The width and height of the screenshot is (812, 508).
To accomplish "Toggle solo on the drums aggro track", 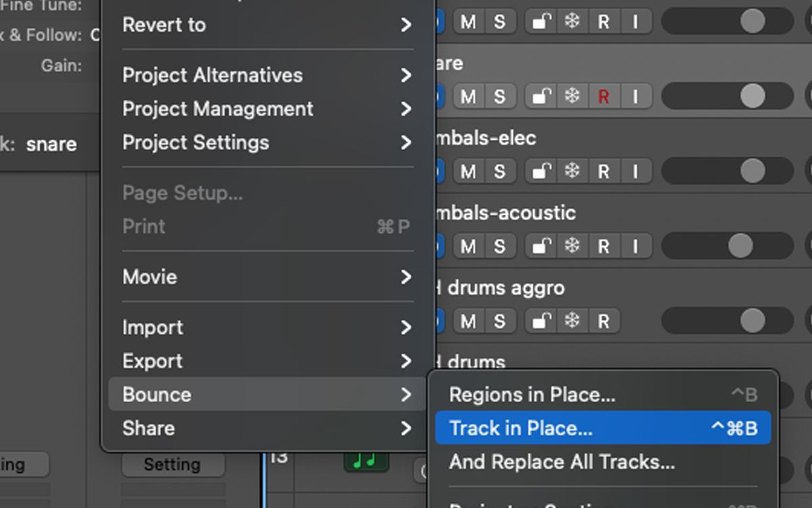I will coord(499,320).
